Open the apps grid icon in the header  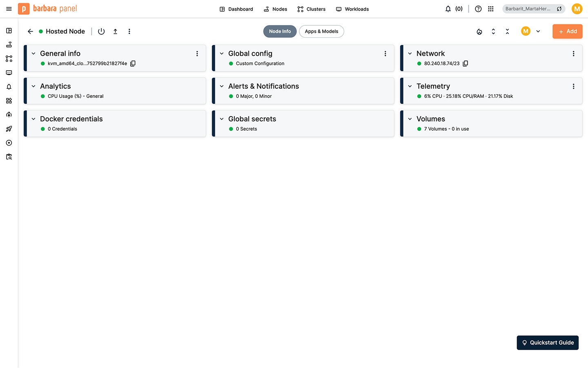click(x=491, y=9)
